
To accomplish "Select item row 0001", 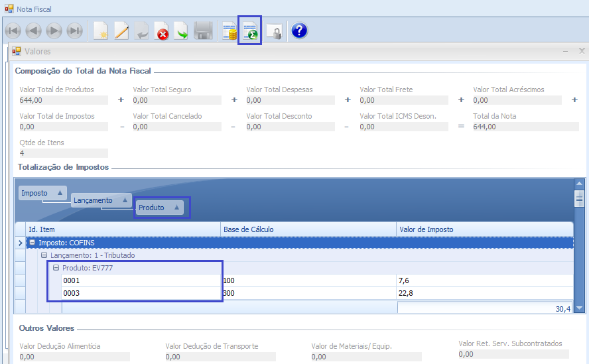I will coord(142,280).
